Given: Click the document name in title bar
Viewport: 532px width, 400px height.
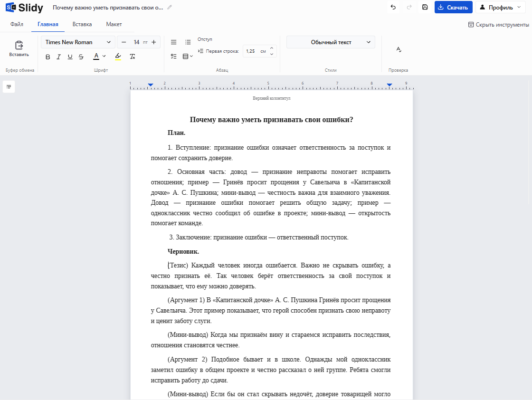Looking at the screenshot, I should click(x=108, y=7).
